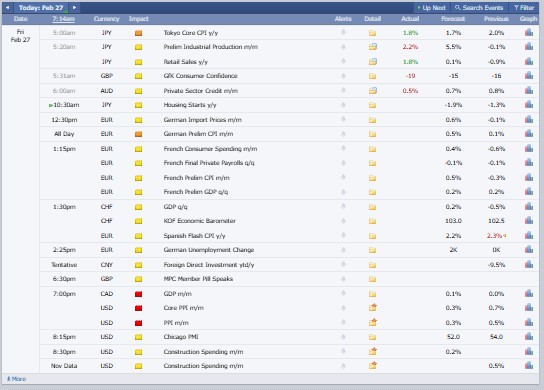Viewport: 544px width, 390px height.
Task: Toggle alert bell for Spanish Flash CPI y/y
Action: (343, 235)
